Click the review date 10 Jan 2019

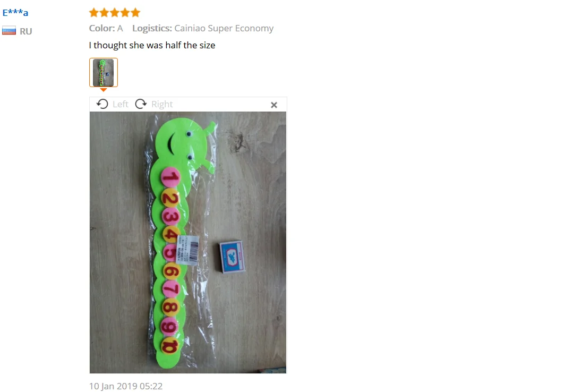pos(126,386)
